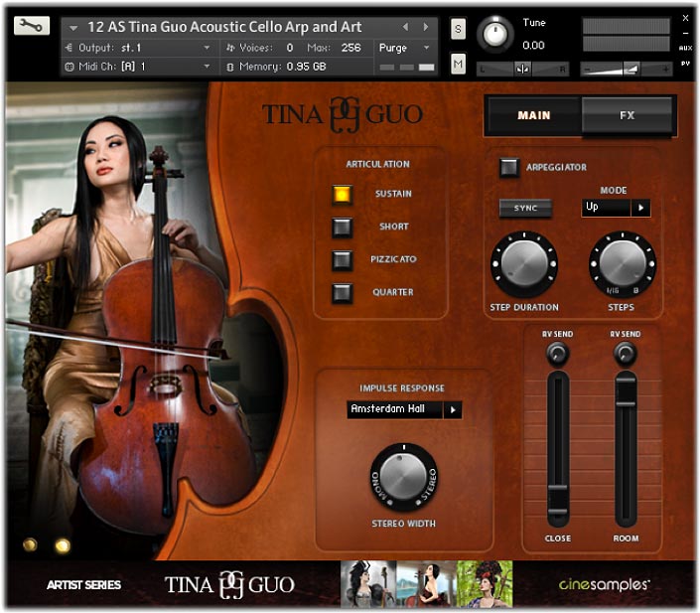Click the AUX button in header

pos(685,48)
